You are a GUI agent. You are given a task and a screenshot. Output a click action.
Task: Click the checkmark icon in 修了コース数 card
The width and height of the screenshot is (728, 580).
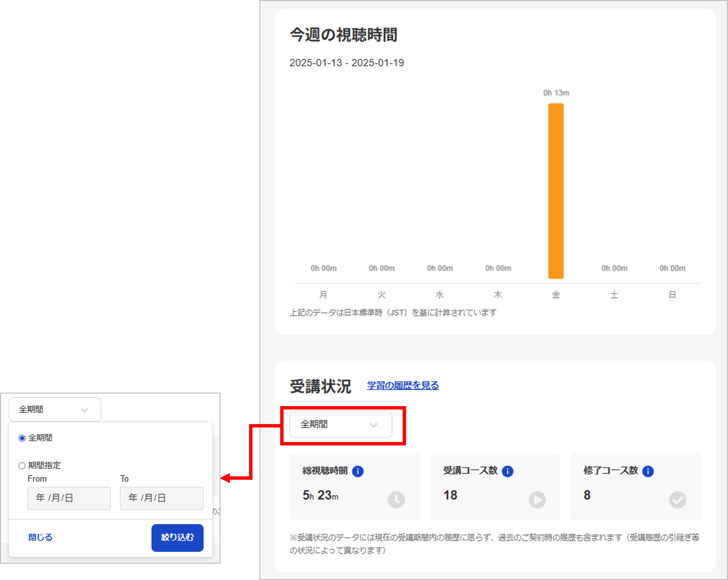point(677,500)
